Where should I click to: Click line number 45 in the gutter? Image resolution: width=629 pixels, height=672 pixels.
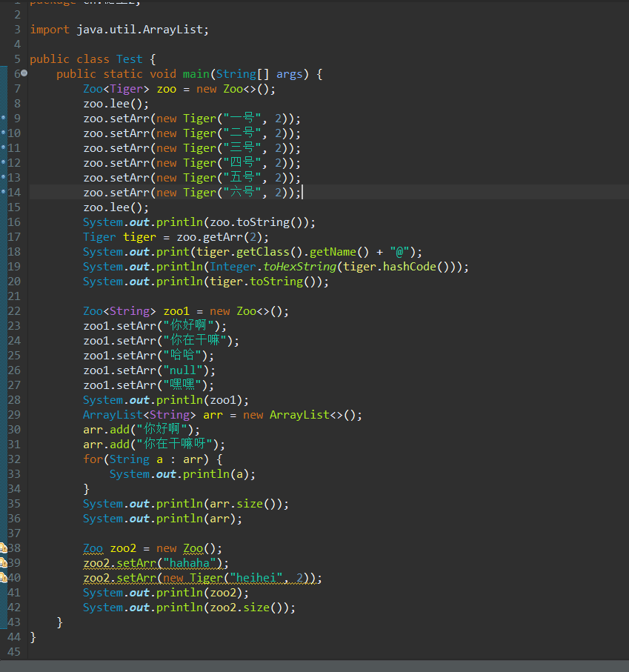click(14, 652)
